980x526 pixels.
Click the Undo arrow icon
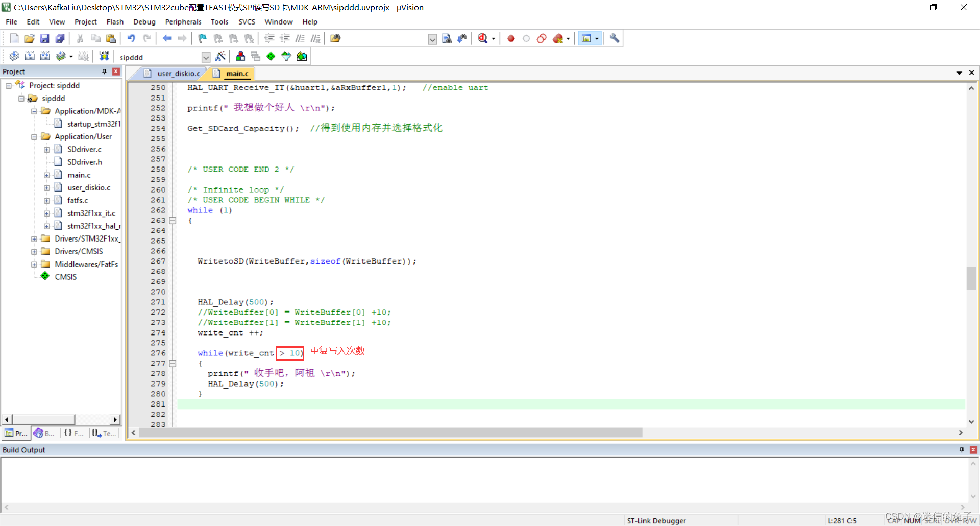[131, 38]
